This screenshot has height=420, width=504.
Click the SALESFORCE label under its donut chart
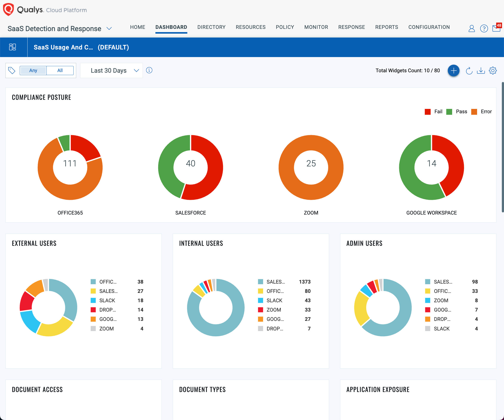pyautogui.click(x=191, y=213)
